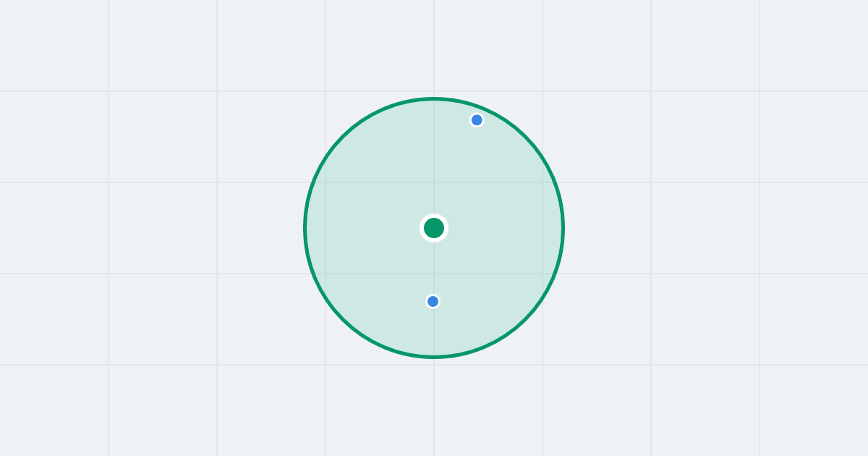Select the blue point below the center marker
The image size is (868, 456).
click(x=433, y=301)
